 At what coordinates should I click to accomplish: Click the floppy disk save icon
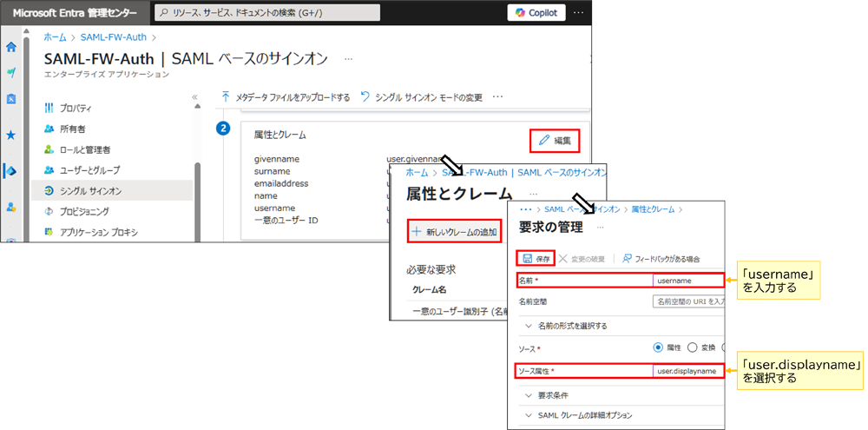(528, 259)
